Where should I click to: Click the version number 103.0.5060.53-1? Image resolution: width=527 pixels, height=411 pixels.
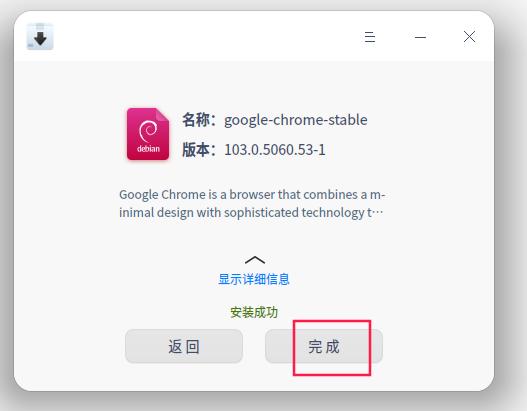[275, 150]
